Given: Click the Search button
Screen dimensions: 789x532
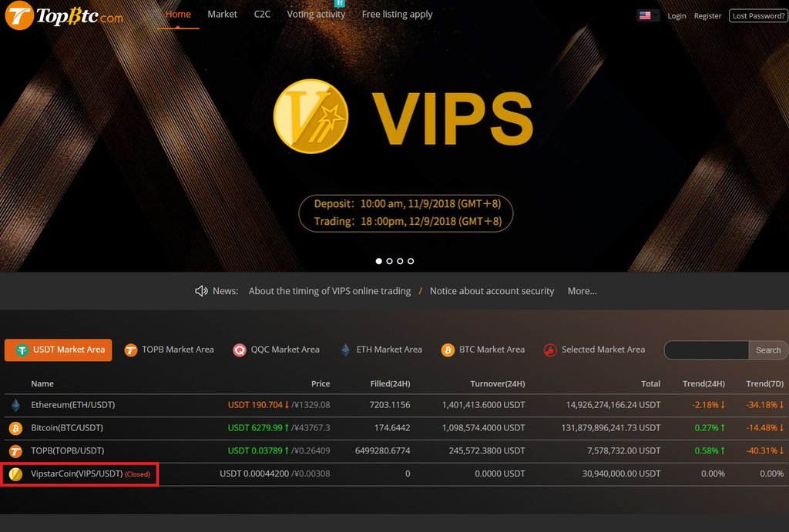Looking at the screenshot, I should (x=768, y=350).
